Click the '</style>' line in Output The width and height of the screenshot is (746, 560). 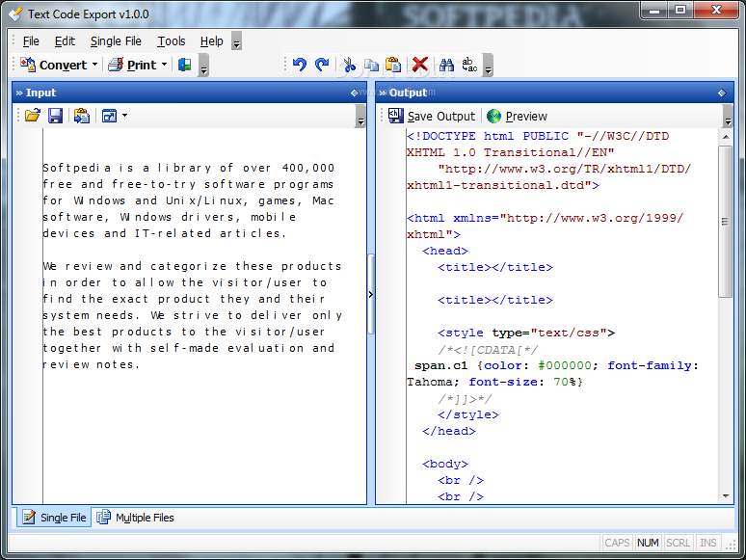pyautogui.click(x=468, y=414)
